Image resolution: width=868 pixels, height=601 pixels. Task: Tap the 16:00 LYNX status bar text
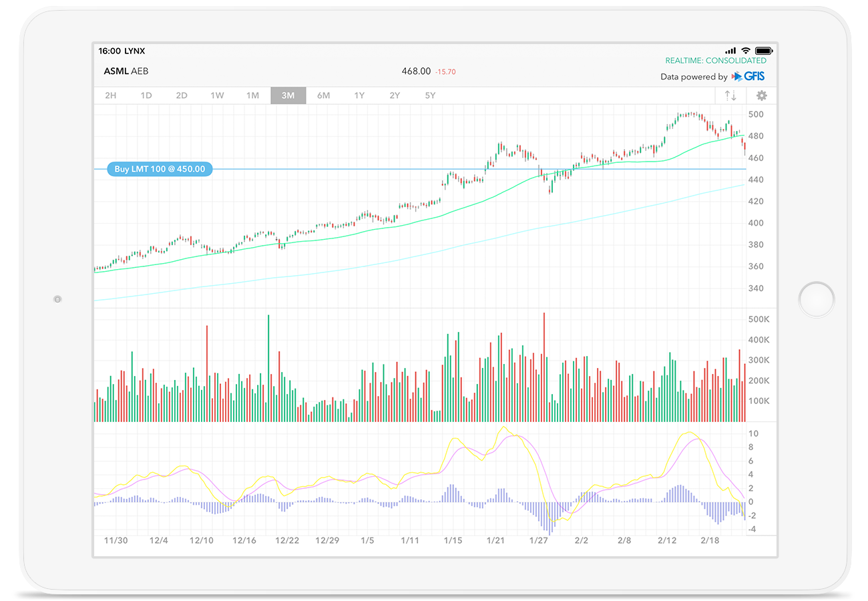pyautogui.click(x=122, y=51)
